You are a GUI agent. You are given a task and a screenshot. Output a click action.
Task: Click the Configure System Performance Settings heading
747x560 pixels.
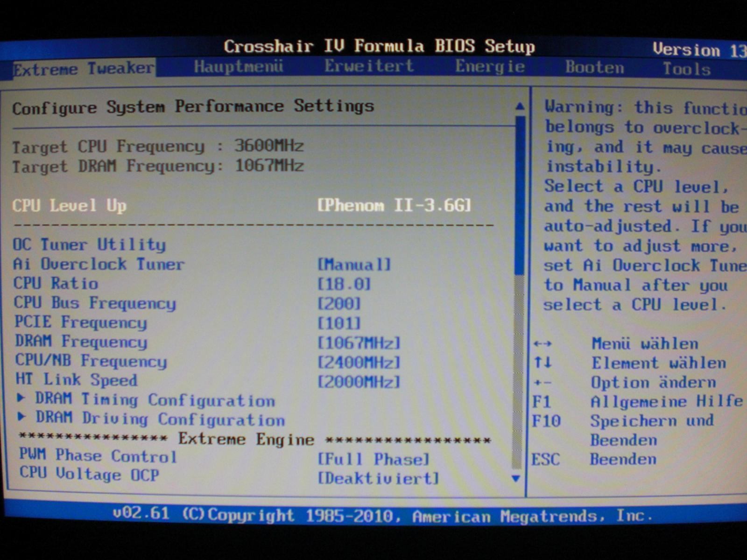(193, 107)
